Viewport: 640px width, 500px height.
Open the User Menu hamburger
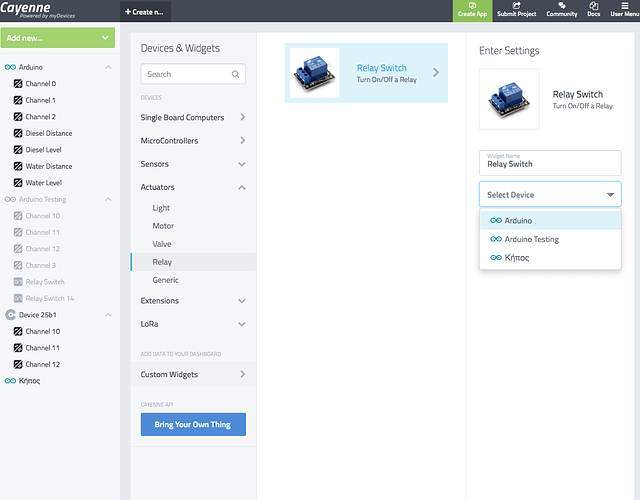click(x=625, y=6)
